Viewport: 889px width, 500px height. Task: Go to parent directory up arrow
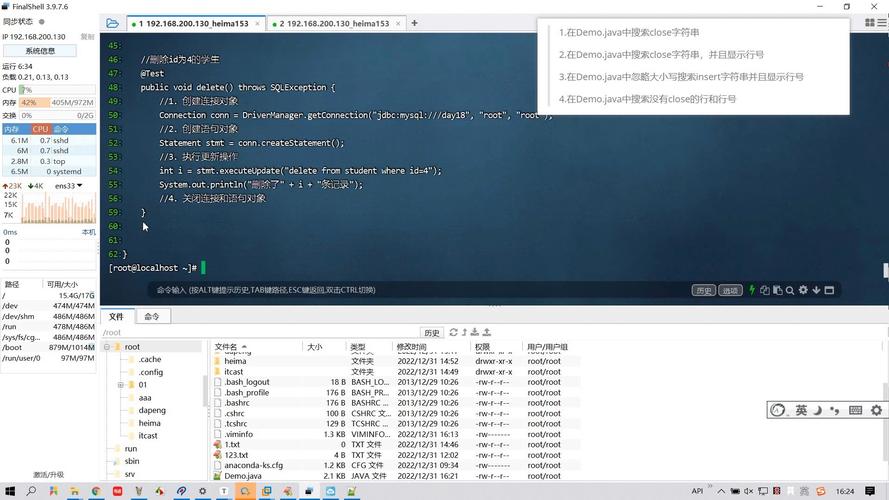click(464, 332)
